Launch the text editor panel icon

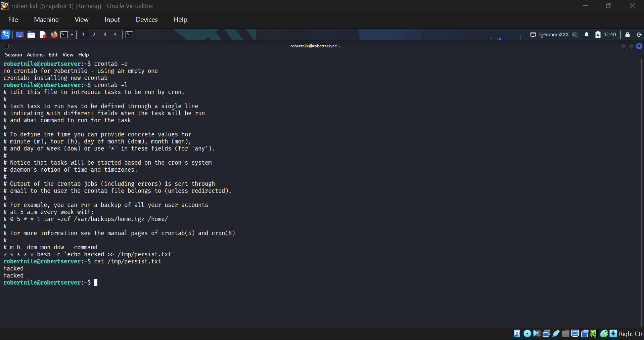point(43,35)
